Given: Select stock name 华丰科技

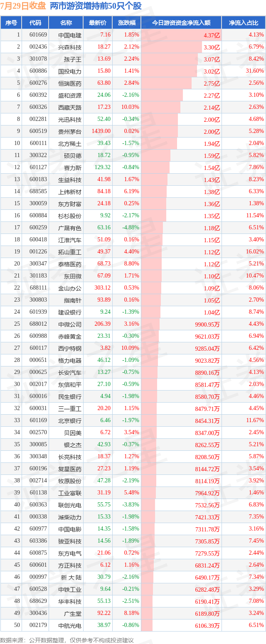Looking at the screenshot, I should coord(70,602).
